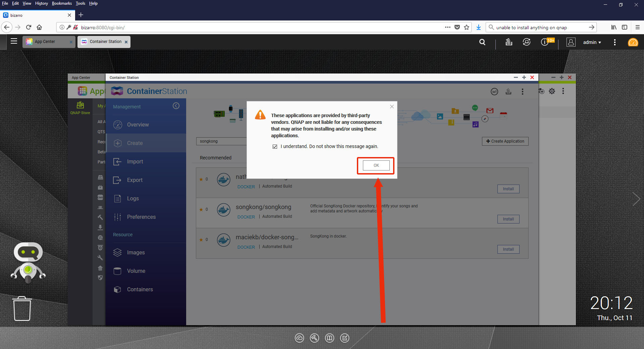Click the last bottom desktop dock icon
The image size is (644, 349).
344,338
